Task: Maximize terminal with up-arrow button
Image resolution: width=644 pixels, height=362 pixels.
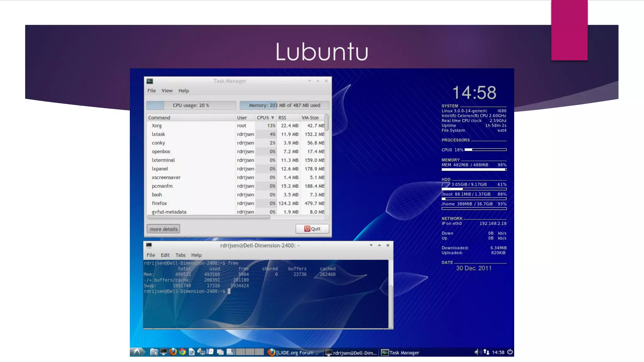Action: pos(379,245)
